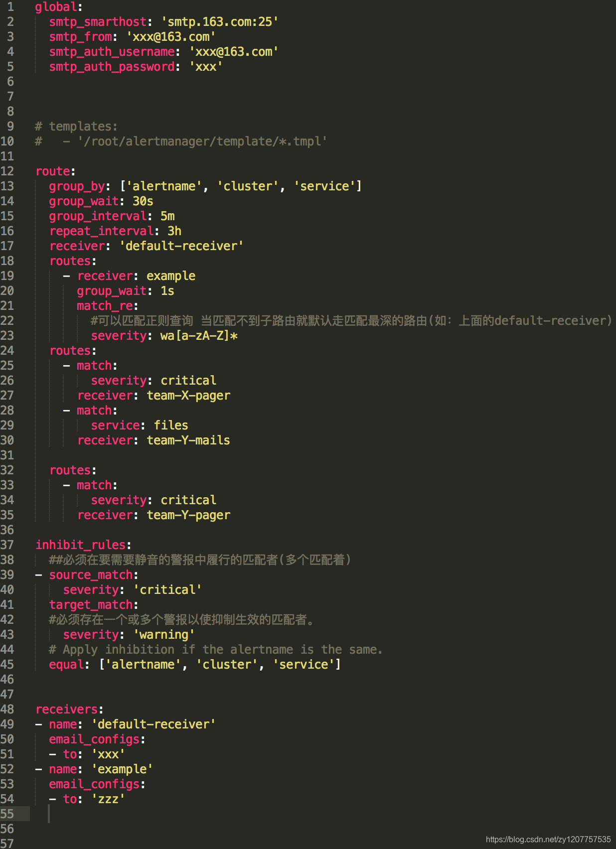Viewport: 616px width, 849px height.
Task: Click the quoted 'critical' value on line 40
Action: [167, 590]
